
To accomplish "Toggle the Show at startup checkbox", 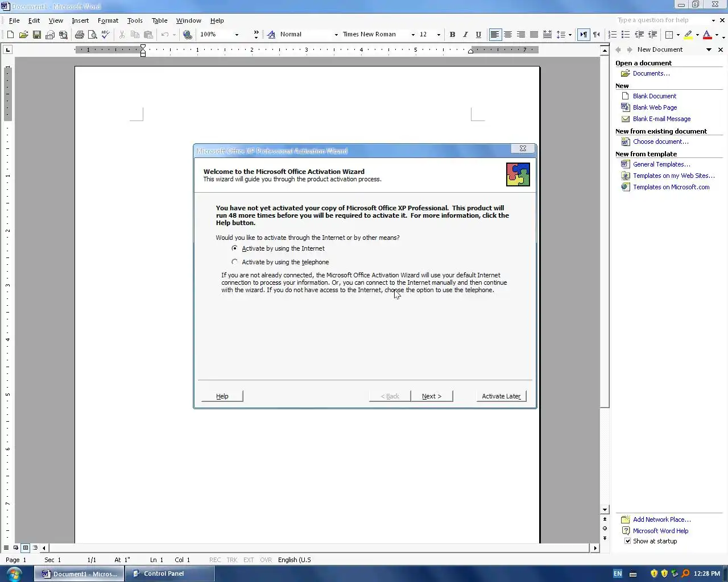I will tap(628, 541).
